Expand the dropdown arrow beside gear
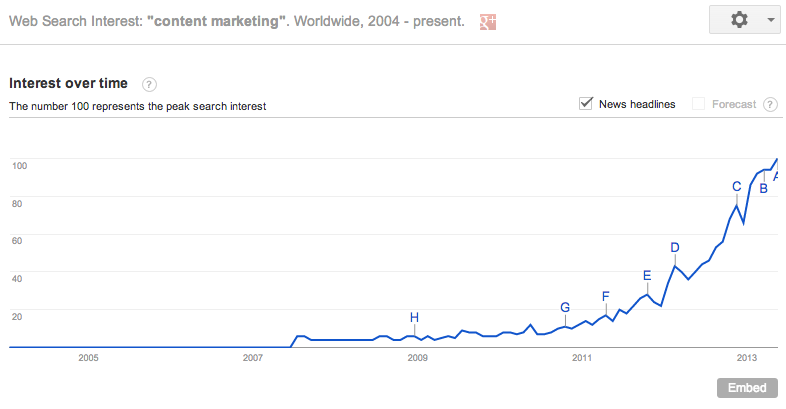 coord(771,21)
